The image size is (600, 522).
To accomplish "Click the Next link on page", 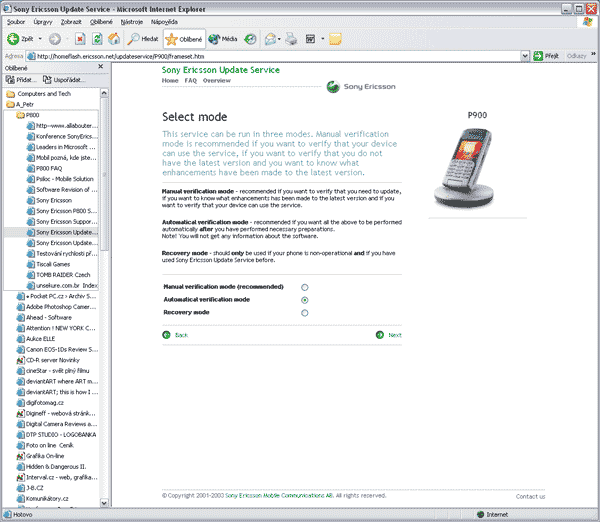I will 389,335.
